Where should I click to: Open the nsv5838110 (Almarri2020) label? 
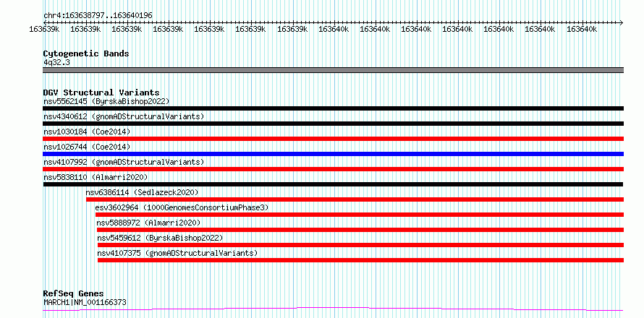pyautogui.click(x=96, y=177)
